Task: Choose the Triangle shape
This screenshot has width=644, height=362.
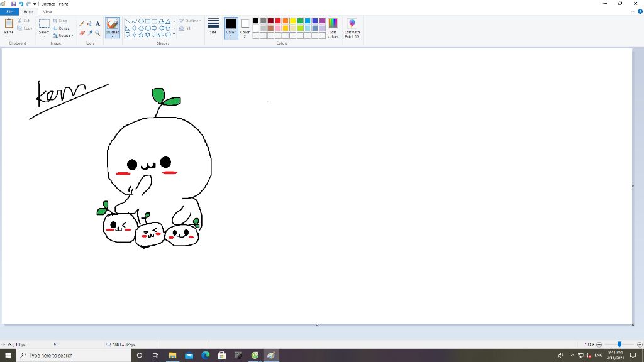Action: (x=168, y=21)
